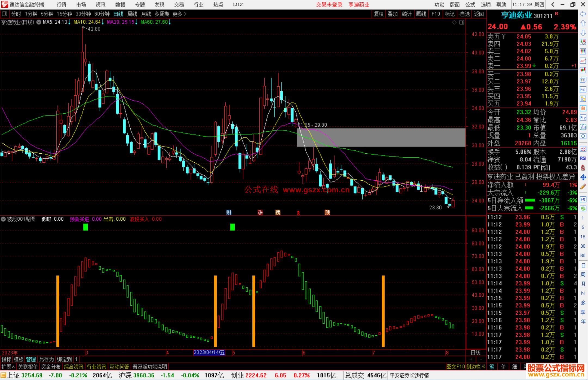The width and height of the screenshot is (588, 380).
Task: Open the formula f(x) icon
Action: coord(583,127)
